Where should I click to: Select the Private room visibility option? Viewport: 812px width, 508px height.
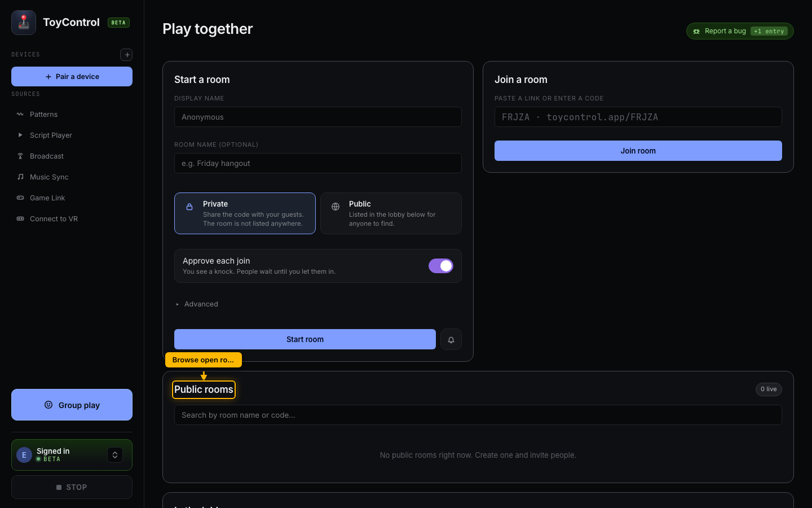point(245,213)
